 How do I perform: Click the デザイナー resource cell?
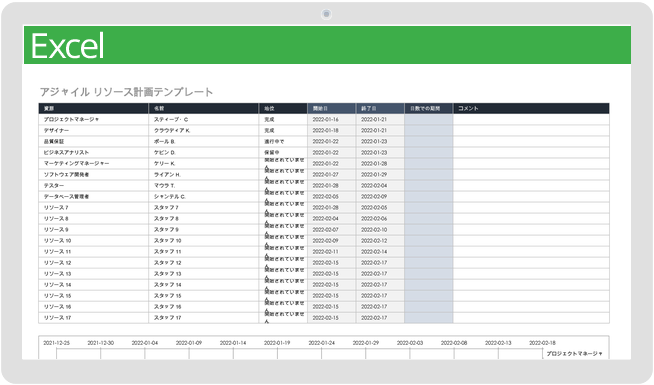(93, 131)
